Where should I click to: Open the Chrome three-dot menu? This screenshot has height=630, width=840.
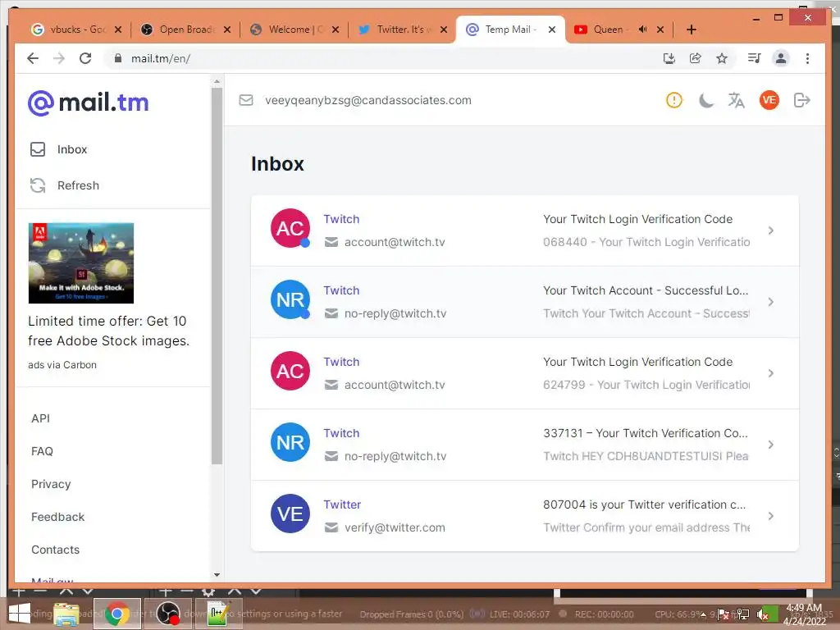(x=807, y=58)
